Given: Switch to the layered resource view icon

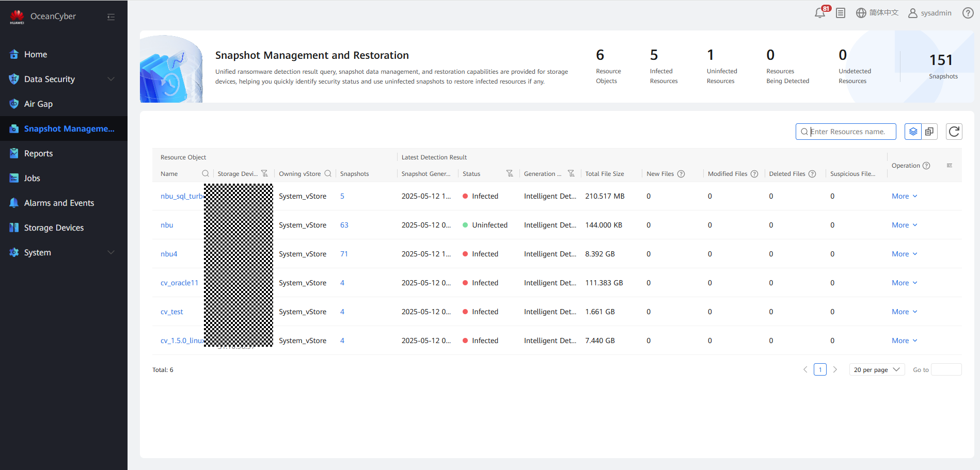Looking at the screenshot, I should pyautogui.click(x=913, y=132).
